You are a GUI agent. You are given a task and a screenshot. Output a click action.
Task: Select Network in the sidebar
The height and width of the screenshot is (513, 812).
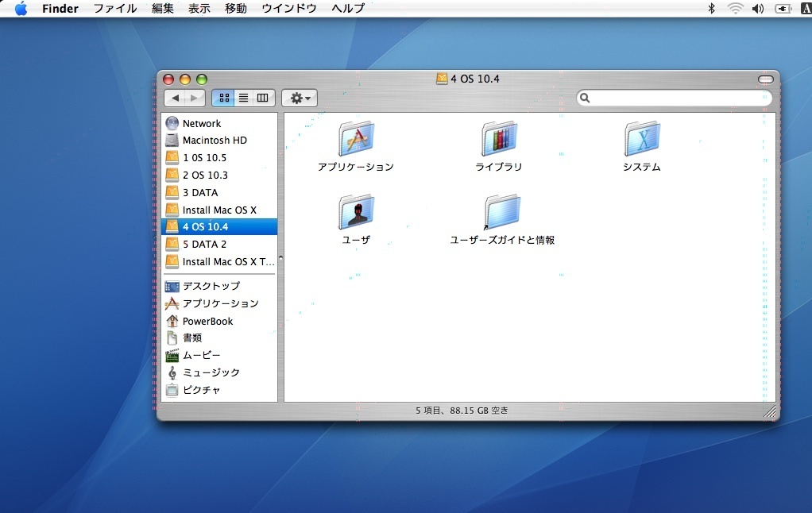(219, 123)
